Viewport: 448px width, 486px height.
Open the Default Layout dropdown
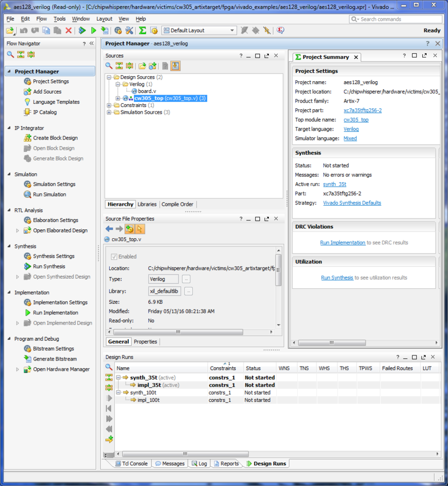[x=199, y=30]
